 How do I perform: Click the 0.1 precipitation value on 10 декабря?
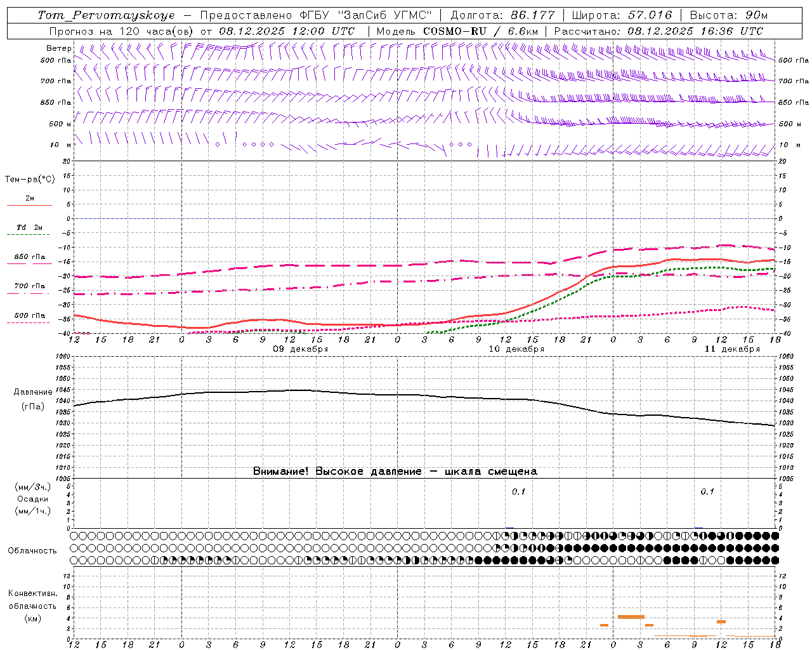[x=518, y=492]
